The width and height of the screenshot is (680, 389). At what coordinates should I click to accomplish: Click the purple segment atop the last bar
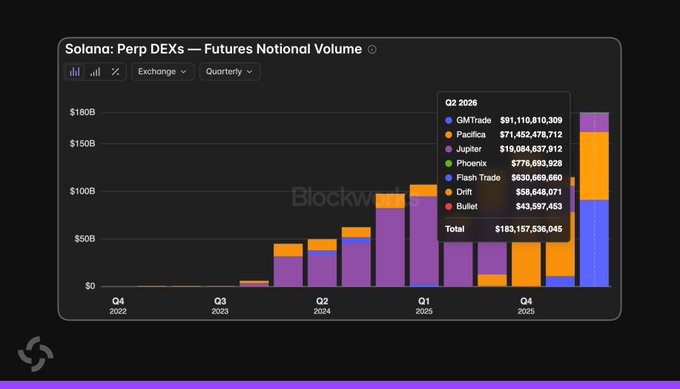pyautogui.click(x=594, y=123)
